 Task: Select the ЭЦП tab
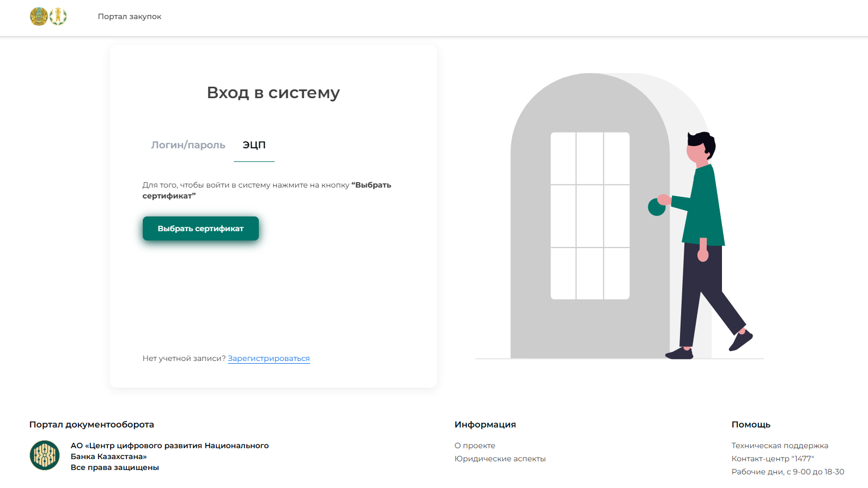254,145
